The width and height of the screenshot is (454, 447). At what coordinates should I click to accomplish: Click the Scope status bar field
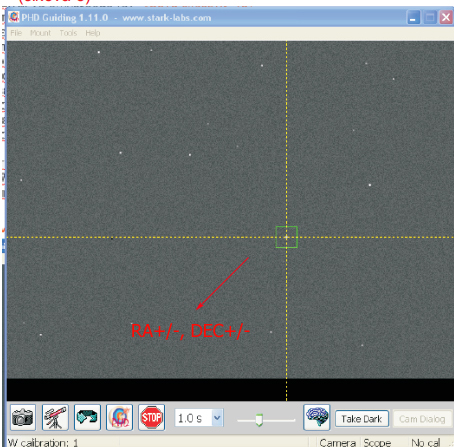pyautogui.click(x=377, y=442)
